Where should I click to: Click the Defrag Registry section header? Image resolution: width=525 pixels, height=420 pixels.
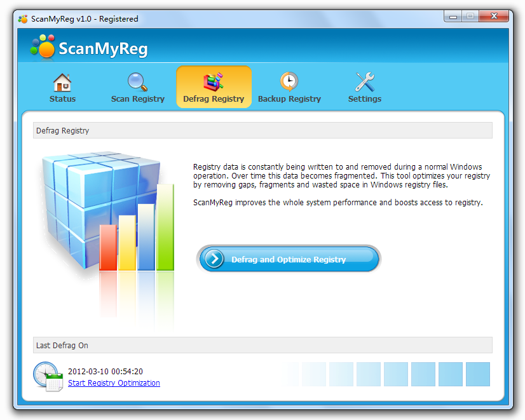click(x=262, y=130)
